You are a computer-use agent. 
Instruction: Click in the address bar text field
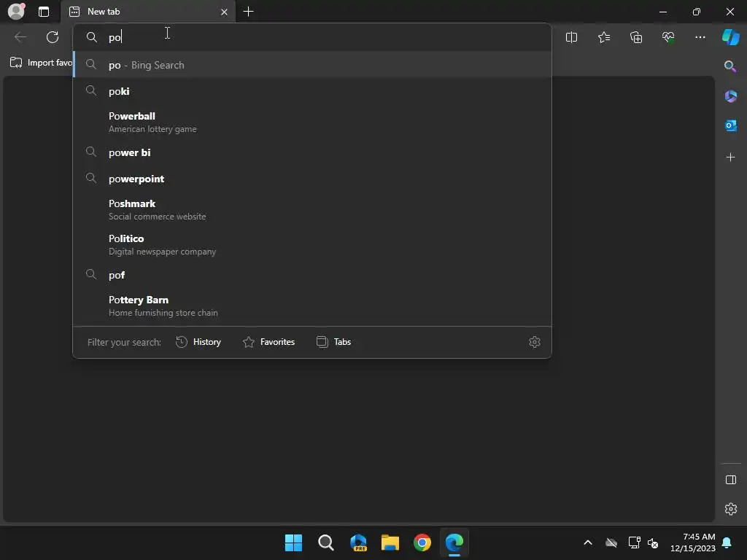point(312,37)
